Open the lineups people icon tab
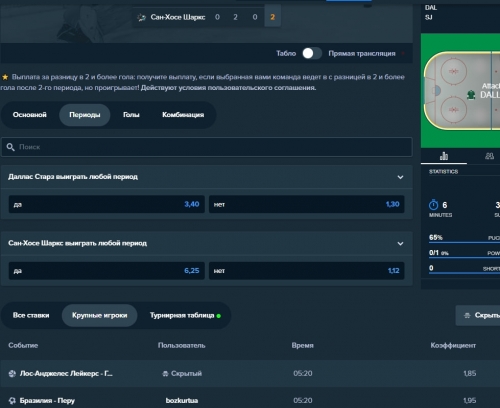 click(489, 156)
